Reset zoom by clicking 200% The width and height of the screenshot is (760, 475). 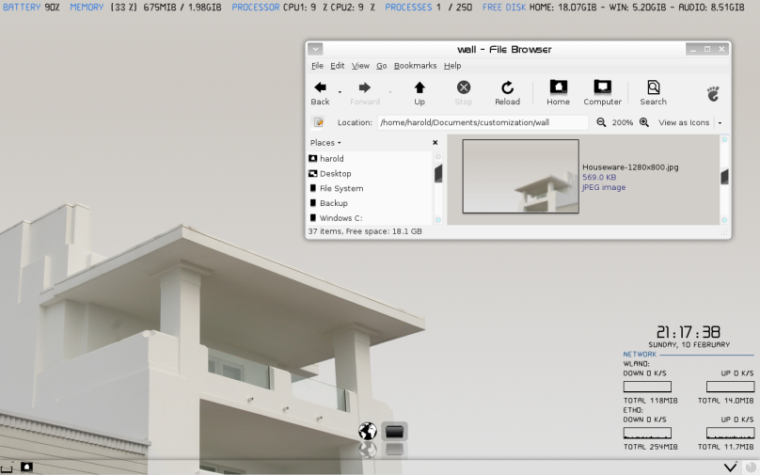pyautogui.click(x=622, y=123)
